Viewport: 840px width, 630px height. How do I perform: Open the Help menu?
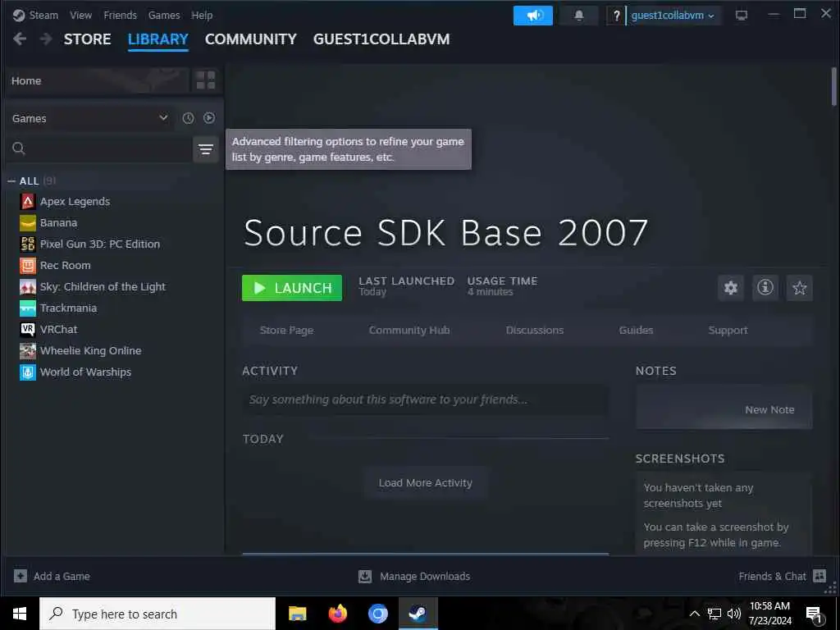coord(202,15)
